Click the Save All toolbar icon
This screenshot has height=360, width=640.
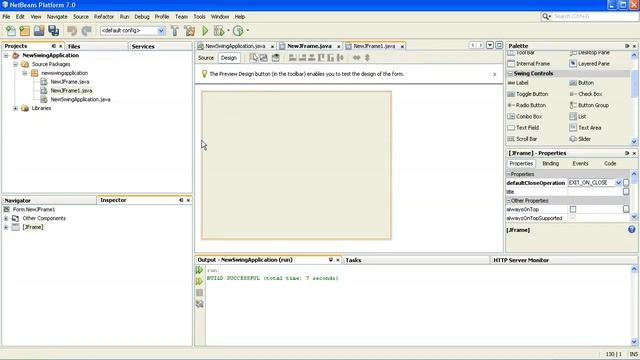(x=53, y=31)
